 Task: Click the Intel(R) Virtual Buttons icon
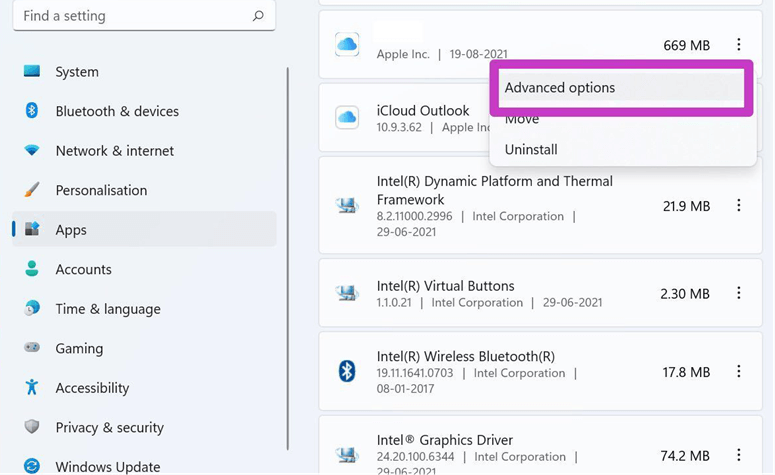coord(347,293)
